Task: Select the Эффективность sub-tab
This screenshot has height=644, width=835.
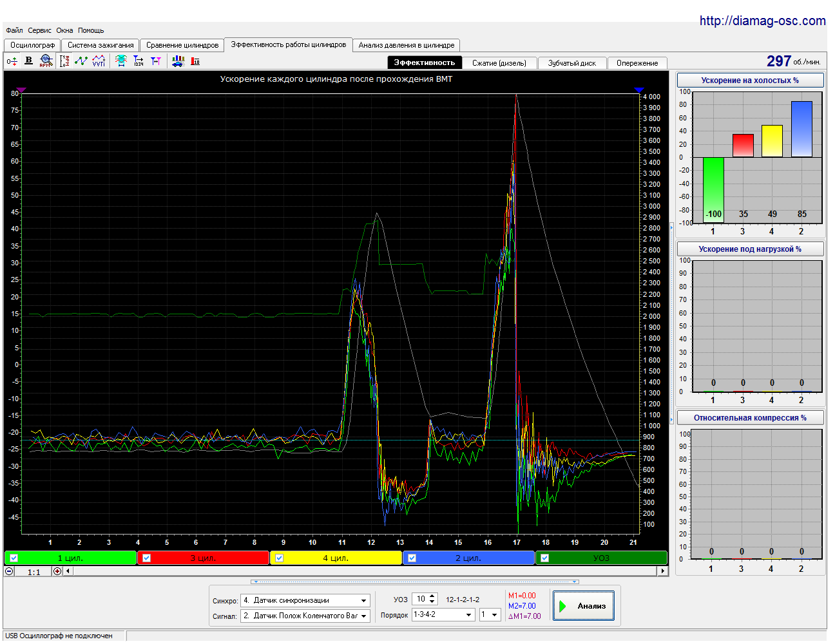Action: point(425,62)
